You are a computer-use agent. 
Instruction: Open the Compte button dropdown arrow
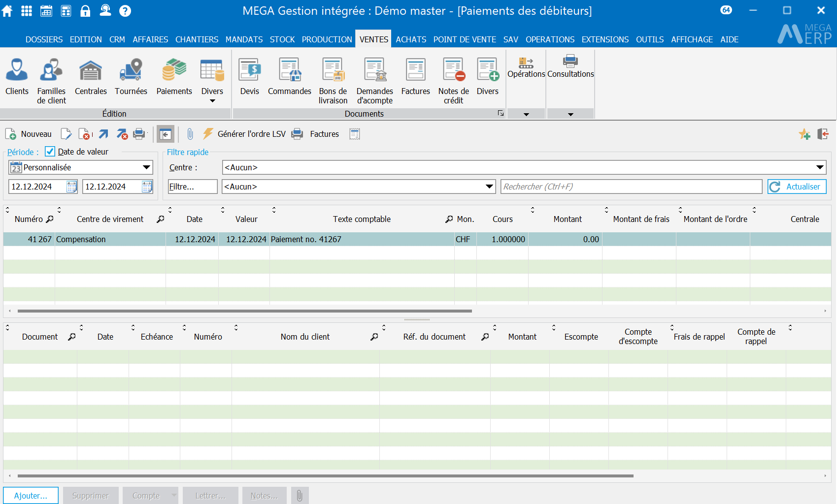[x=174, y=495]
